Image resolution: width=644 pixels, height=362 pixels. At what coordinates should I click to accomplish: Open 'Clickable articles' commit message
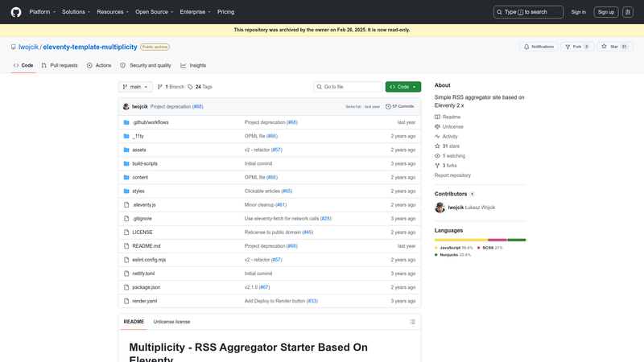click(262, 191)
